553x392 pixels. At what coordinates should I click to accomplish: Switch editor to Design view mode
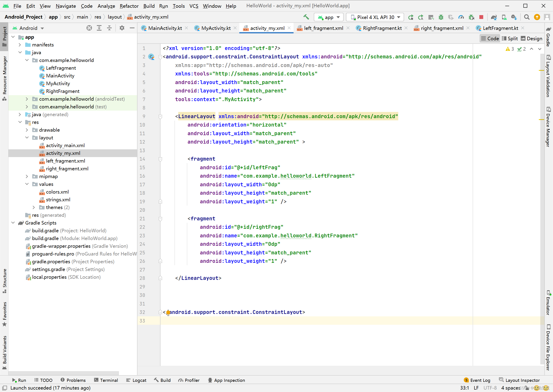click(x=532, y=39)
